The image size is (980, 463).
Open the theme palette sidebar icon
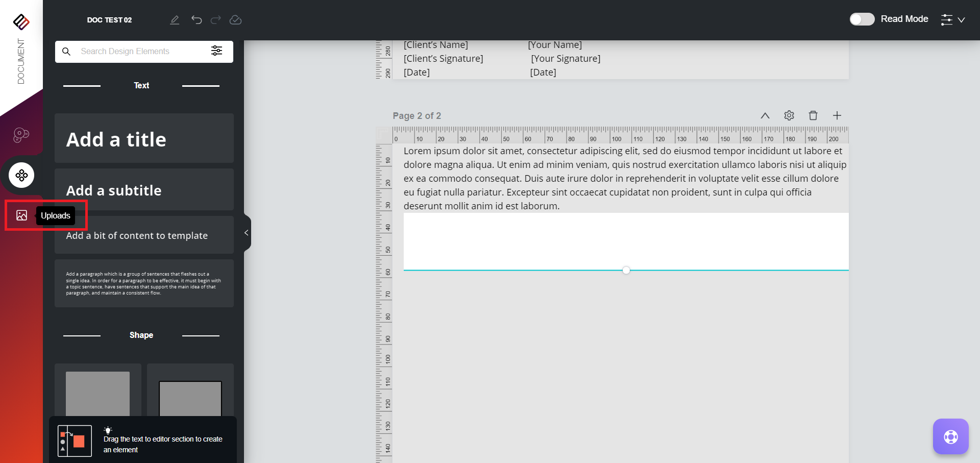(21, 135)
